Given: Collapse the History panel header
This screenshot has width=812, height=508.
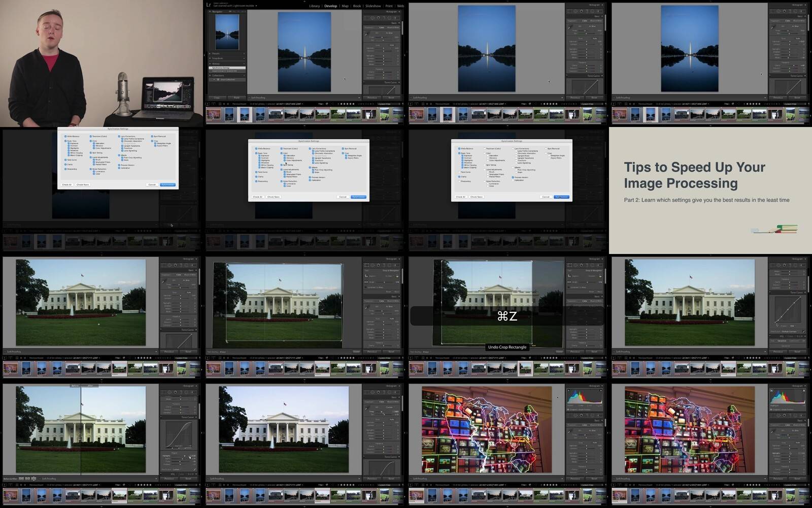Looking at the screenshot, I should pos(216,63).
